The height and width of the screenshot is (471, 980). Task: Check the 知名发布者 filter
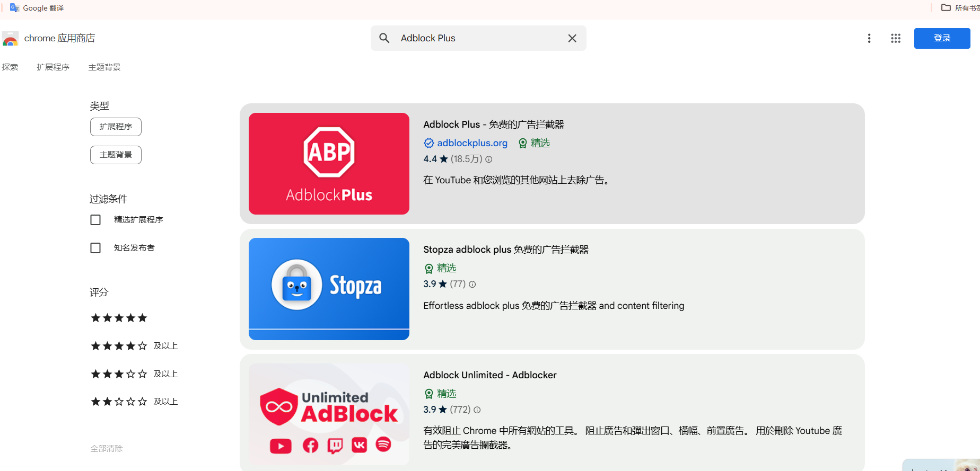coord(95,248)
